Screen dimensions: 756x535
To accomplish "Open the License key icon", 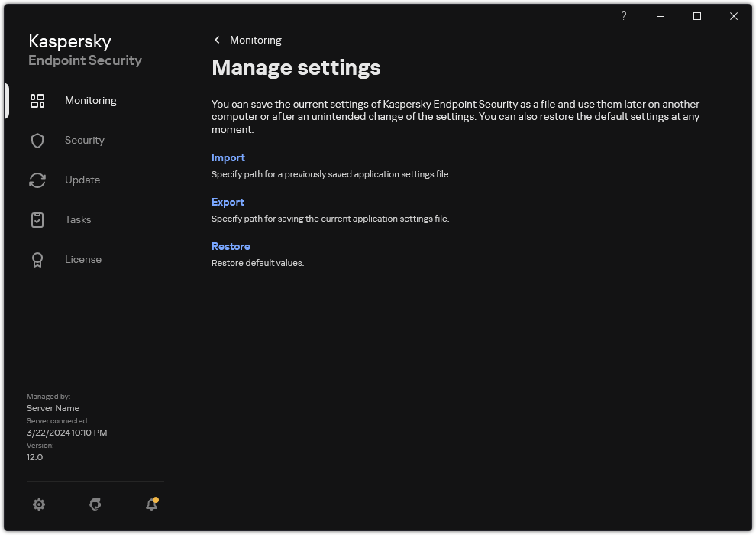I will (37, 259).
